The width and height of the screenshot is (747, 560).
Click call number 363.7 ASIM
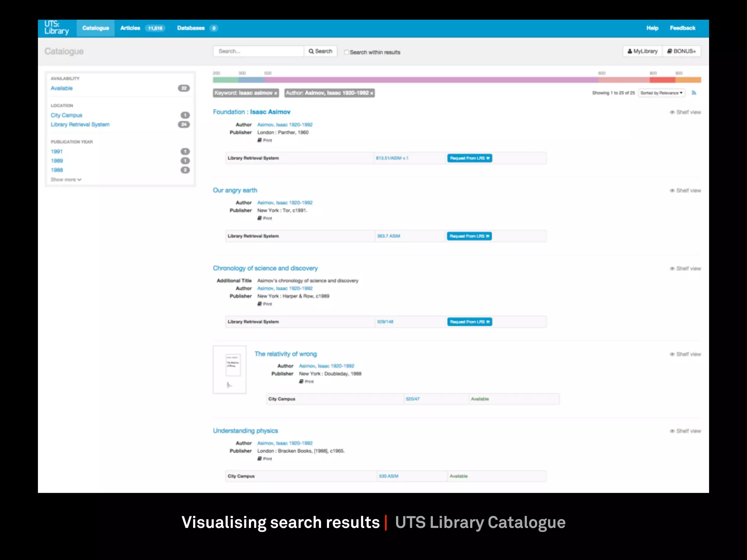click(x=388, y=236)
